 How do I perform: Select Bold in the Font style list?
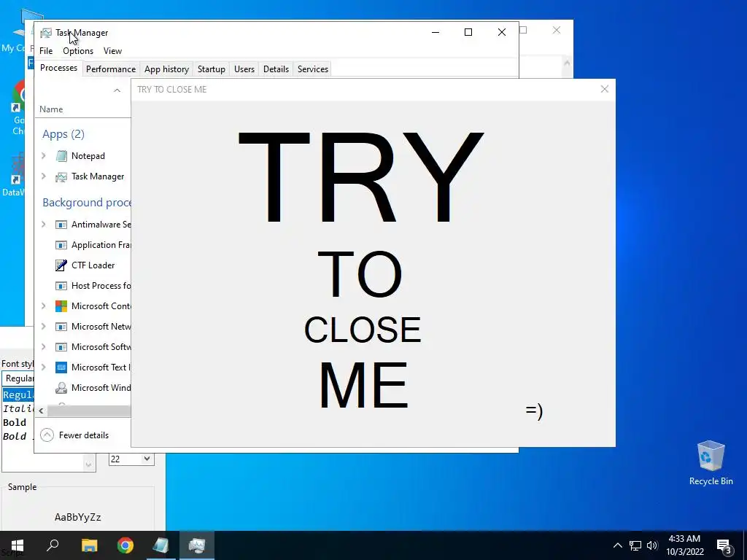[x=15, y=422]
